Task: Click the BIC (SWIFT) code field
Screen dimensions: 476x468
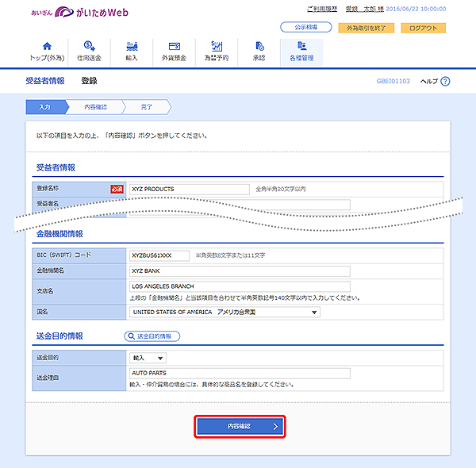Action: (159, 255)
